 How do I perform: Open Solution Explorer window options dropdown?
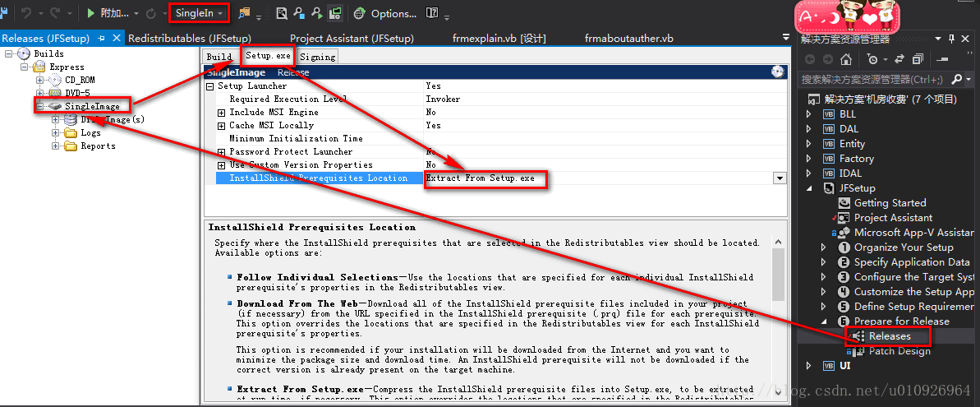click(x=939, y=39)
